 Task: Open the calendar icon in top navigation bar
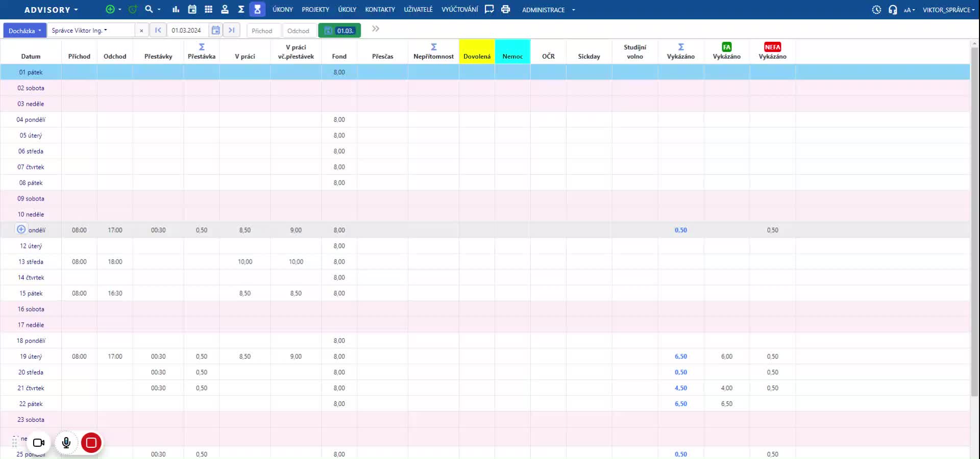[x=192, y=9]
